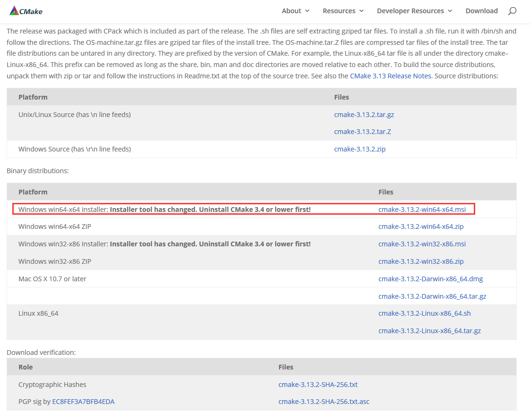Click 'Cryptographic Hashes' role cell
Screen dimensions: 530x420
pos(52,385)
